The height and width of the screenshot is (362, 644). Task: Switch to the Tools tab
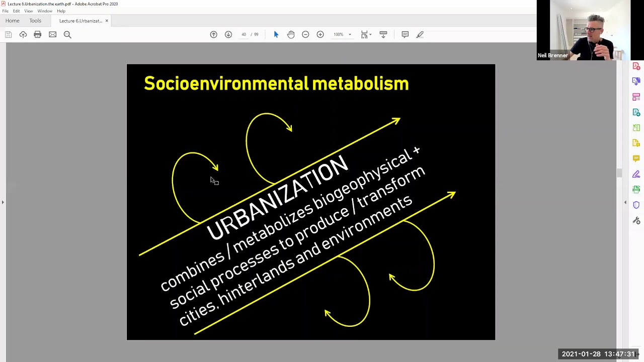(x=35, y=21)
